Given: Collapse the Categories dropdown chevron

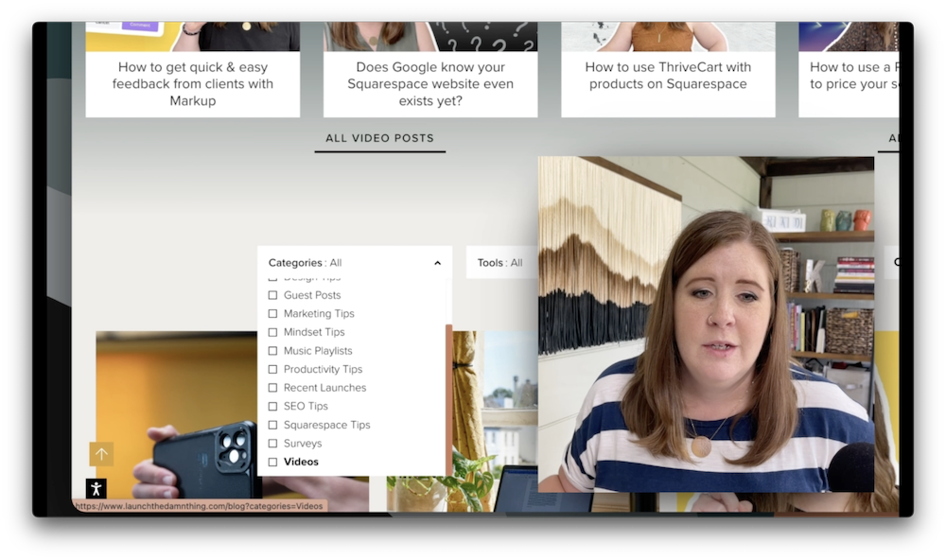Looking at the screenshot, I should click(x=437, y=263).
